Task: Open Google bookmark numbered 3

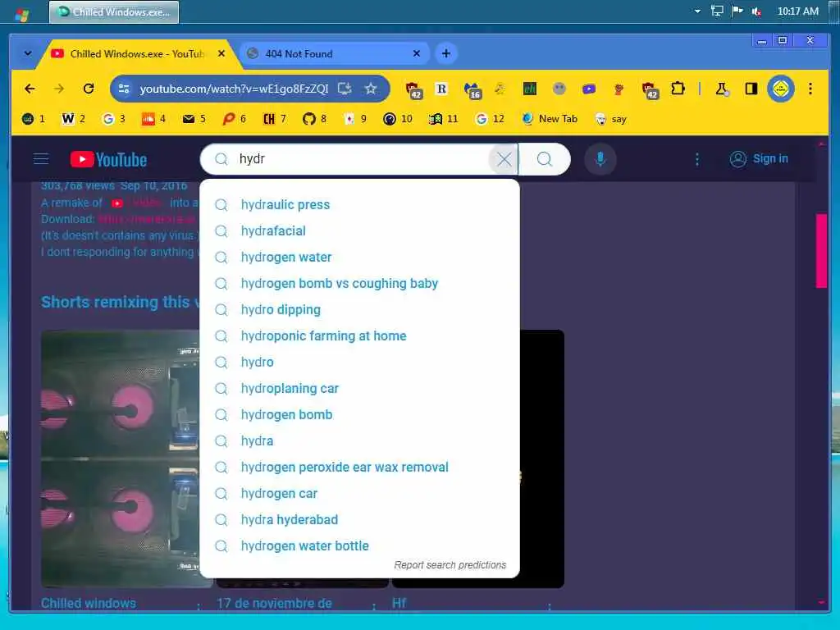Action: pos(113,119)
